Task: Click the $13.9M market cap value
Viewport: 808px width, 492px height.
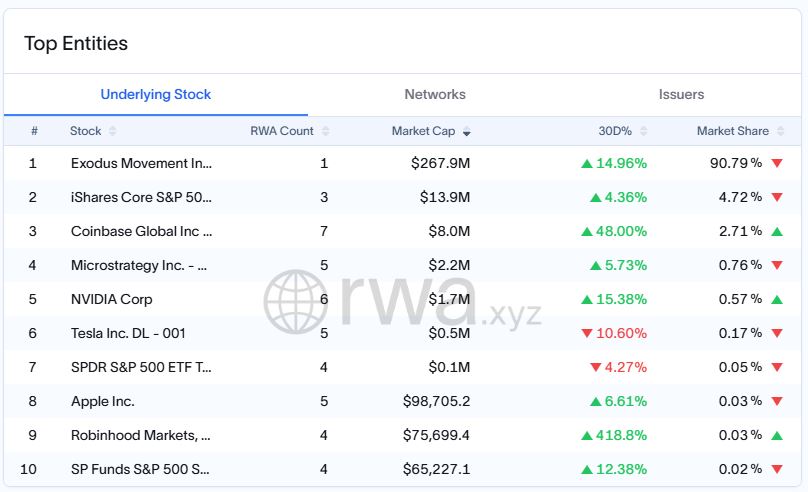Action: click(445, 197)
